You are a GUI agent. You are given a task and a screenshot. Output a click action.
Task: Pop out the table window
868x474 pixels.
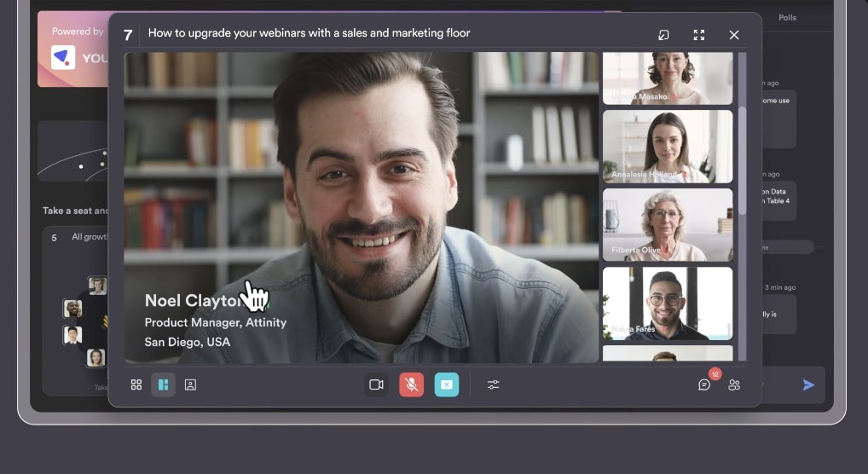[663, 35]
